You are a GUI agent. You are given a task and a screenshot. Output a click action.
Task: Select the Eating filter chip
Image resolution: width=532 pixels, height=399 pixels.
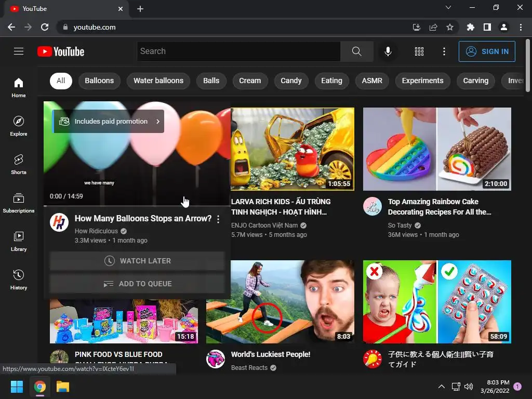(331, 81)
